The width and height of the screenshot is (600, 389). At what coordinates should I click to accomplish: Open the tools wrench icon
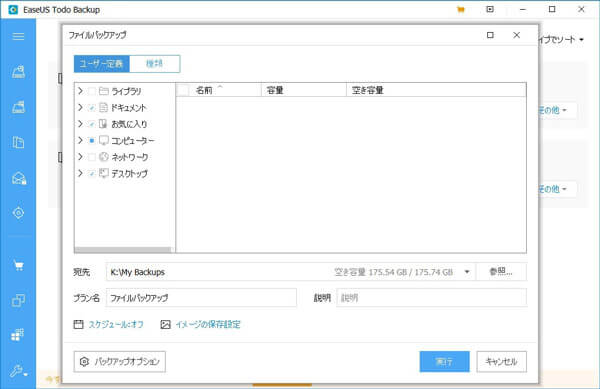pos(18,371)
